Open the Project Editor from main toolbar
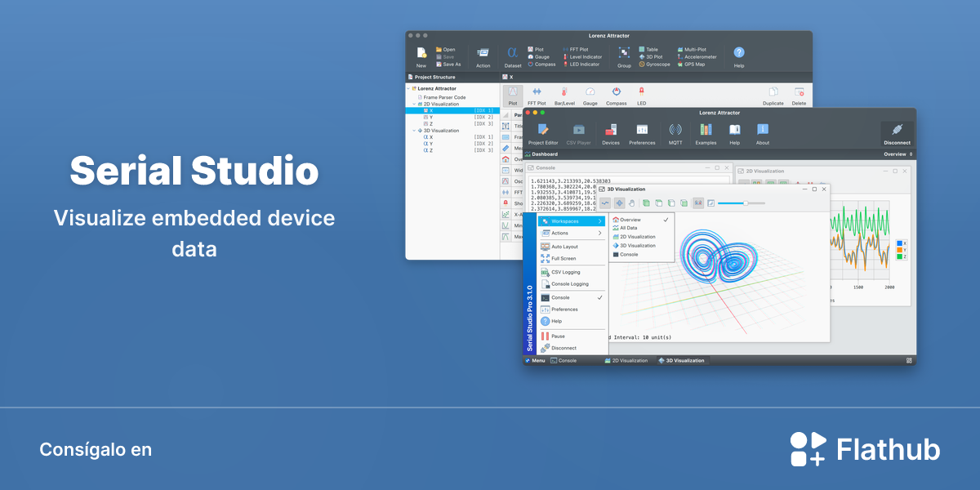 (543, 133)
